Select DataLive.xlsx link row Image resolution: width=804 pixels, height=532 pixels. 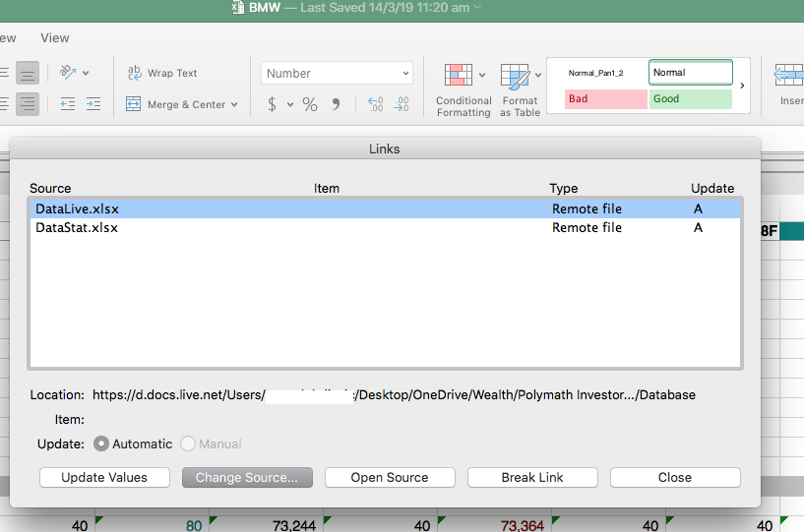point(385,208)
